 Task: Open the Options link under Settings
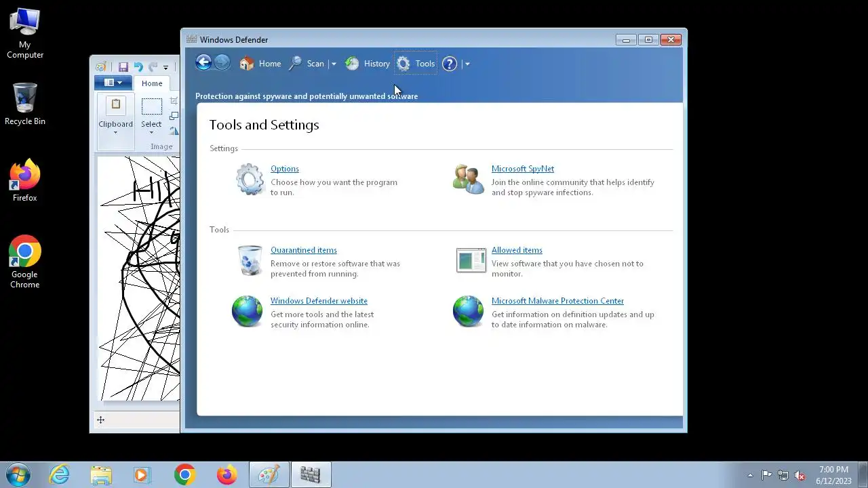[285, 169]
